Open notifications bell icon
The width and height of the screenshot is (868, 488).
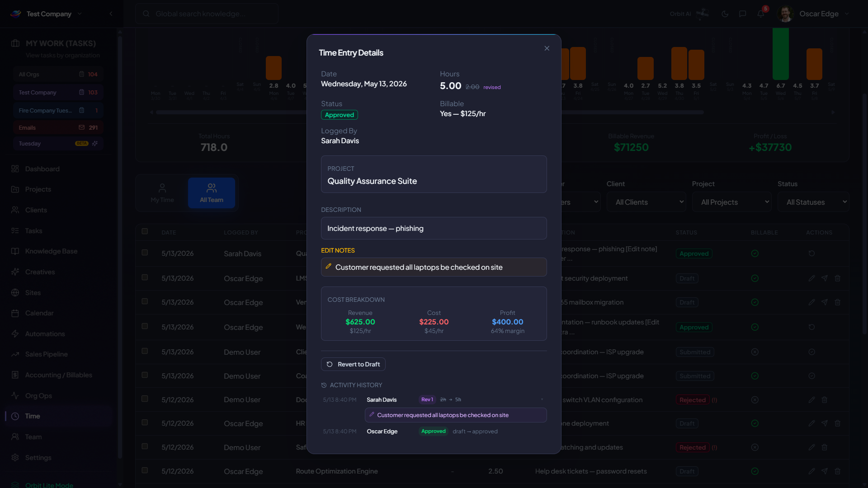tap(760, 14)
